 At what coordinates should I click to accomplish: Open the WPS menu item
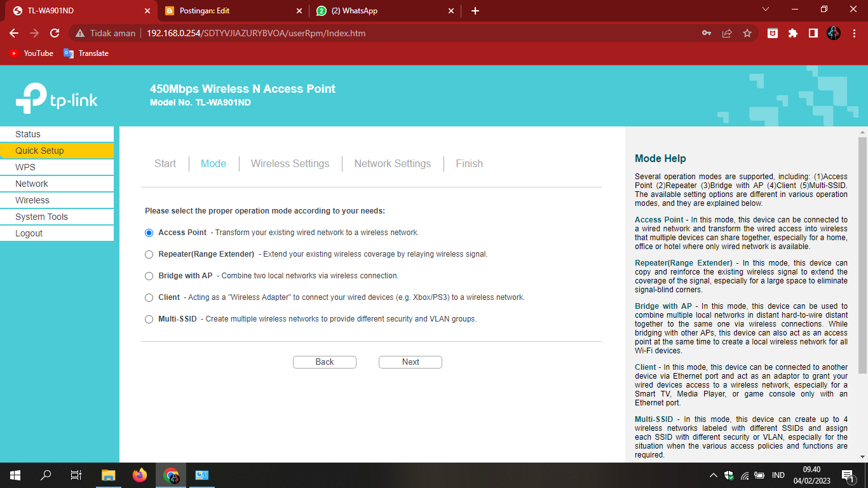(57, 167)
